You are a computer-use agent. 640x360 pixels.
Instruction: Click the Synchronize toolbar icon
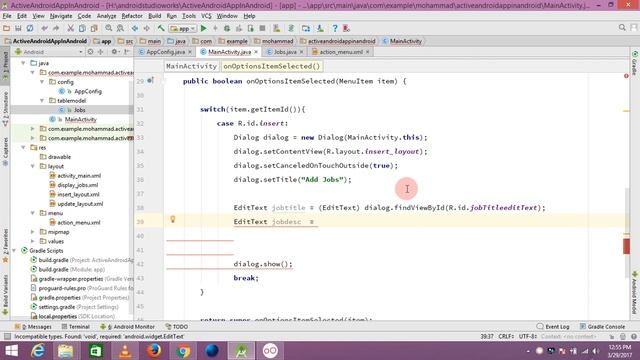click(30, 28)
